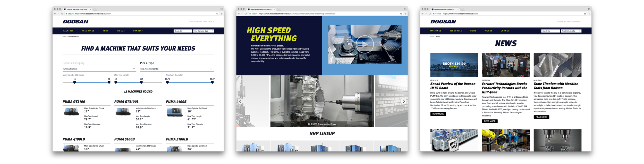Screen dimensions: 644x164
Task: Open Hire Me article thumbnail
Action: tap(454, 140)
